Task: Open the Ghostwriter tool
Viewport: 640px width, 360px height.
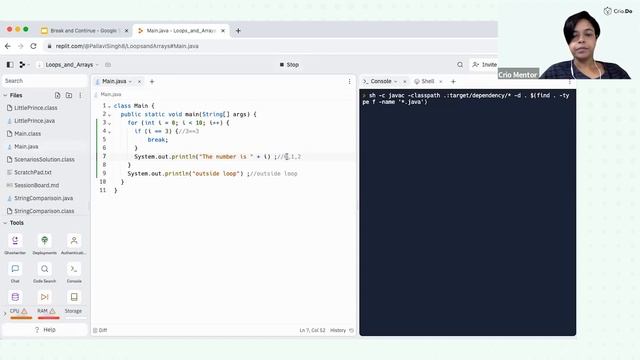Action: coord(15,244)
